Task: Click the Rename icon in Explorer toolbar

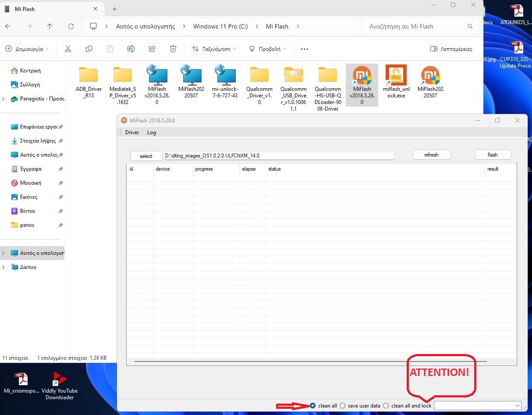Action: [x=131, y=49]
